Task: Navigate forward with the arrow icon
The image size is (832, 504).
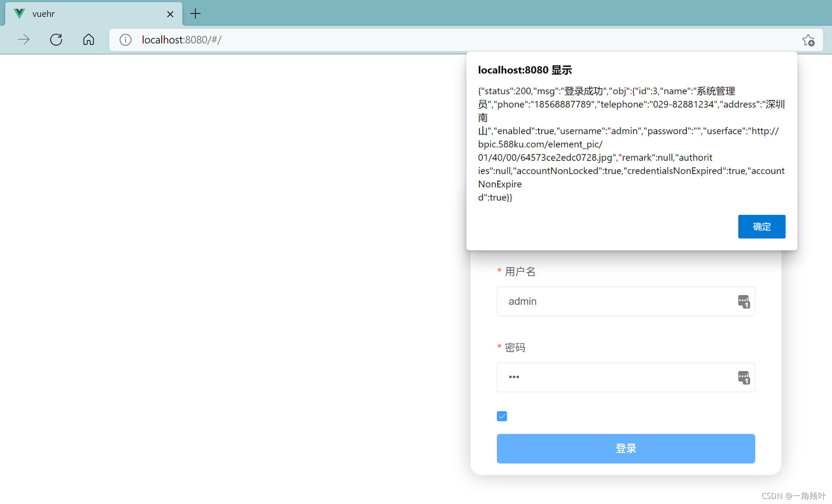Action: coord(24,39)
